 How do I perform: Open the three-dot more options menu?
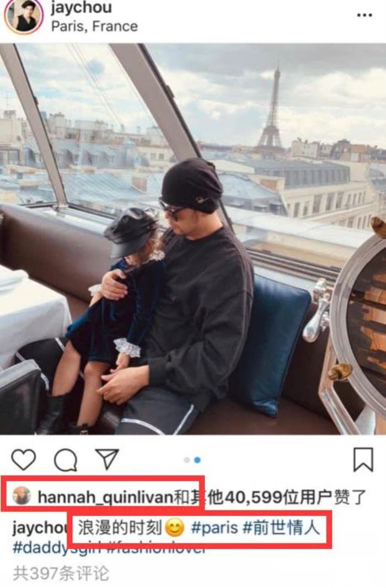(364, 15)
